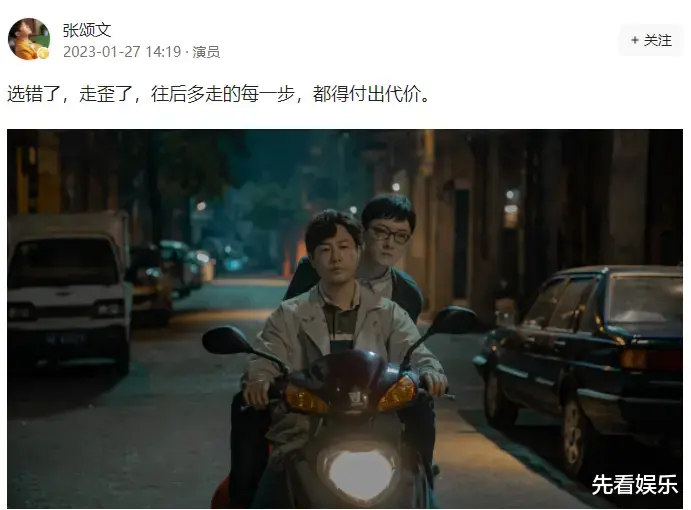Screen dimensions: 691x510
Task: Click the 演员 label beside the date
Action: pos(206,52)
